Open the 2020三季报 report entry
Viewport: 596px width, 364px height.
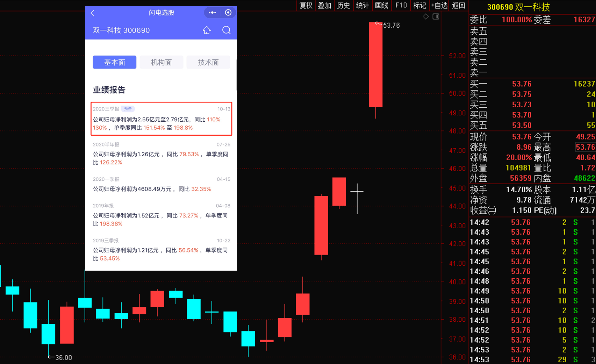[x=161, y=119]
